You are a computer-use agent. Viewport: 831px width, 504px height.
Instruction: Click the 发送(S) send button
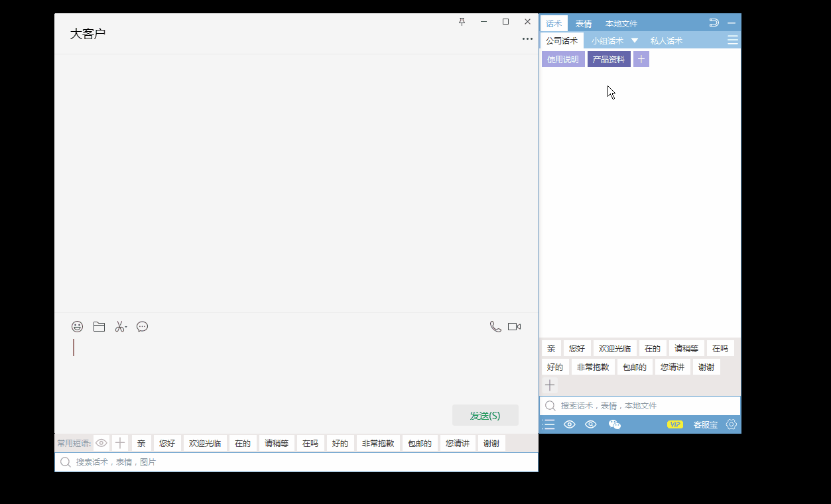[x=485, y=414]
